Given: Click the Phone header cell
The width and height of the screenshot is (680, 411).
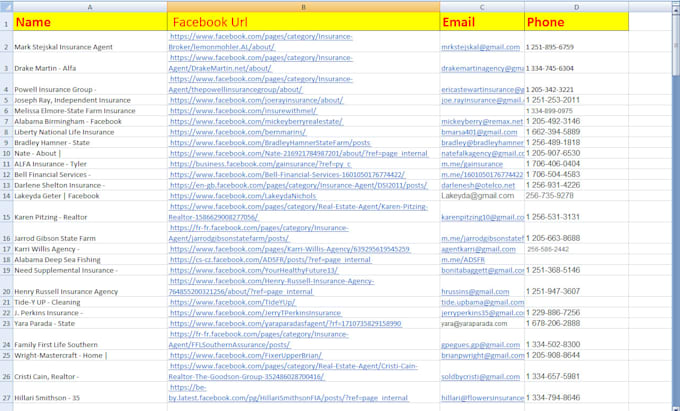Looking at the screenshot, I should [576, 22].
